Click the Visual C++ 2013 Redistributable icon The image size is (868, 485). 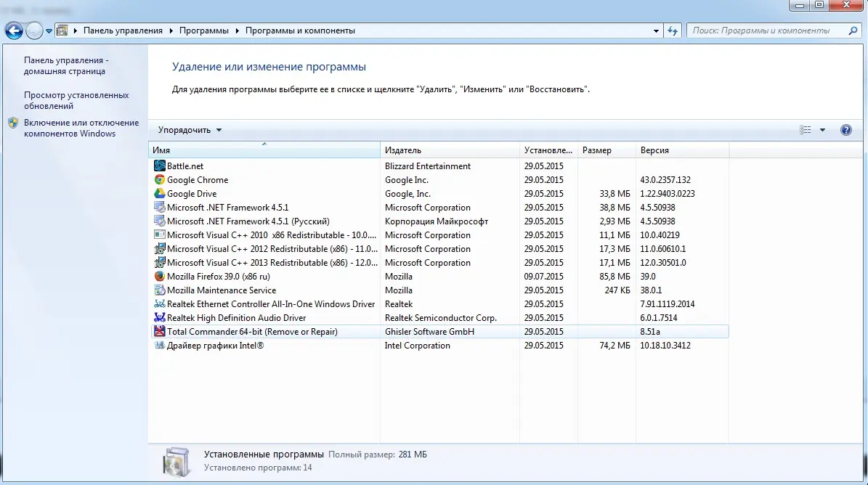click(x=159, y=263)
